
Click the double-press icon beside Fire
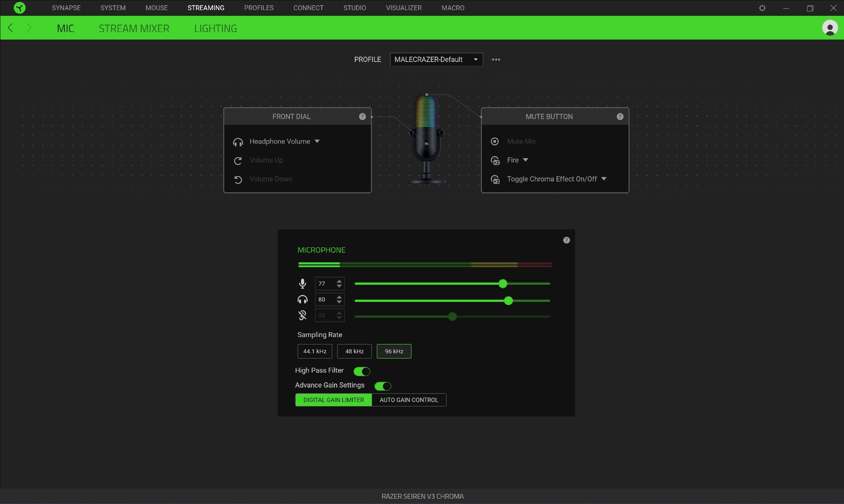tap(495, 160)
